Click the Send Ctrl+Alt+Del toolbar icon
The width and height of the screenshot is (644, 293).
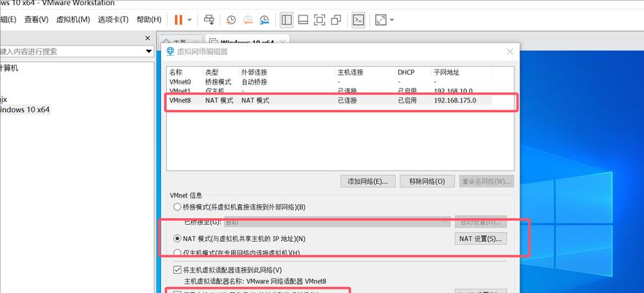[209, 20]
